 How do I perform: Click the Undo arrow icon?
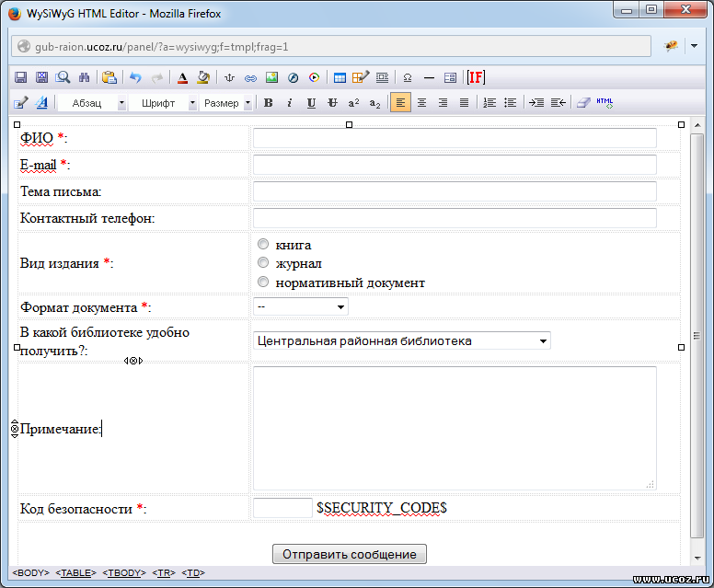(x=136, y=78)
